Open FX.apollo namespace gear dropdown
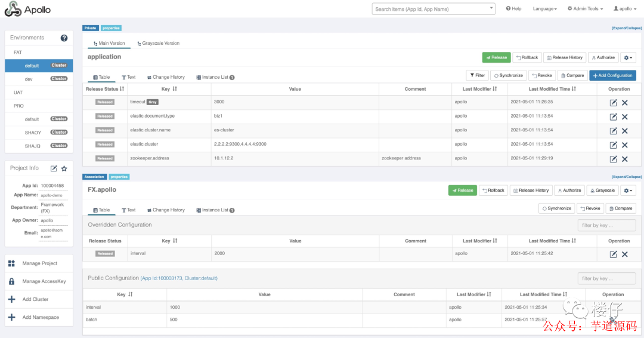The height and width of the screenshot is (338, 644). [x=628, y=190]
